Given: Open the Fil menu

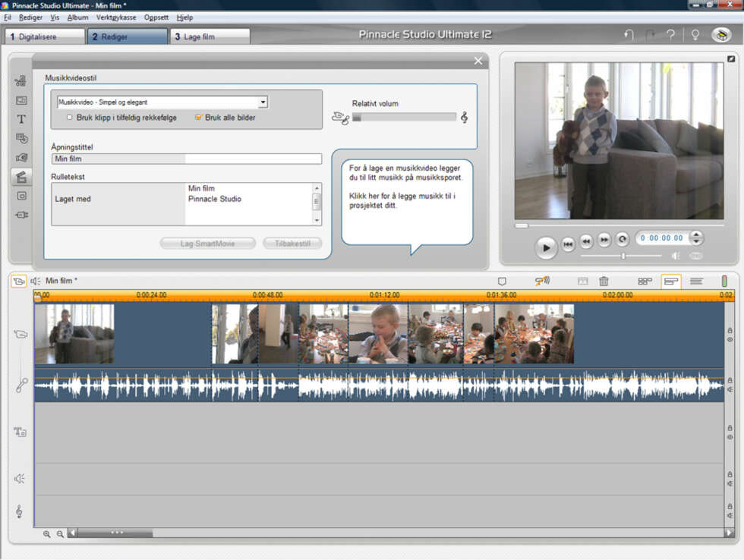Looking at the screenshot, I should coord(7,17).
